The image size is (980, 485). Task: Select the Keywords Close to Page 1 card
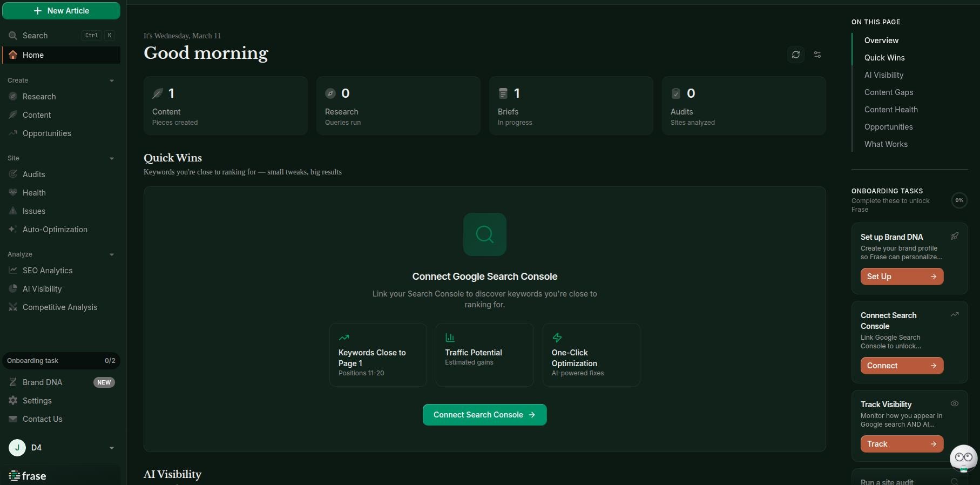pos(378,355)
